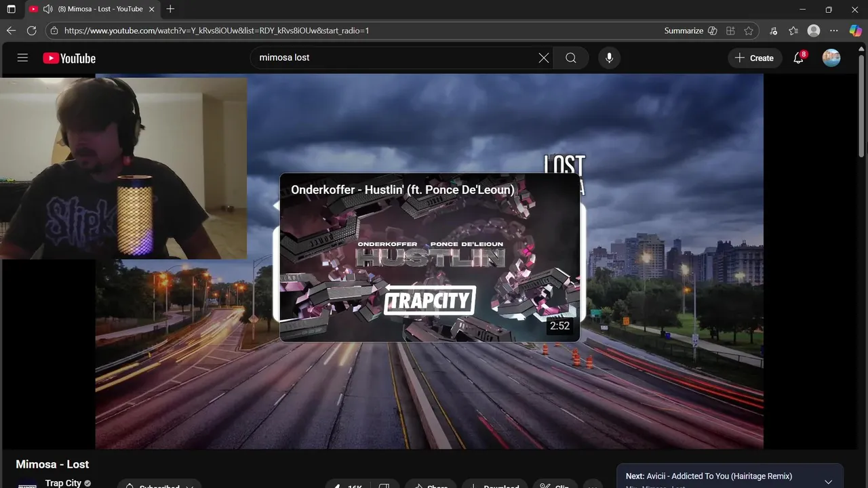868x488 pixels.
Task: Open the browser tab actions menu
Action: pos(11,9)
